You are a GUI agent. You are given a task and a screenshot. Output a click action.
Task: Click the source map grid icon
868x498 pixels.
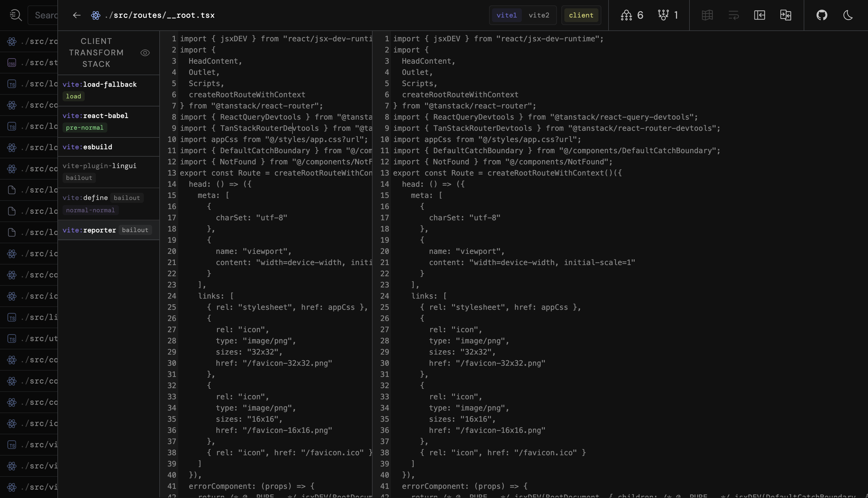tap(707, 15)
